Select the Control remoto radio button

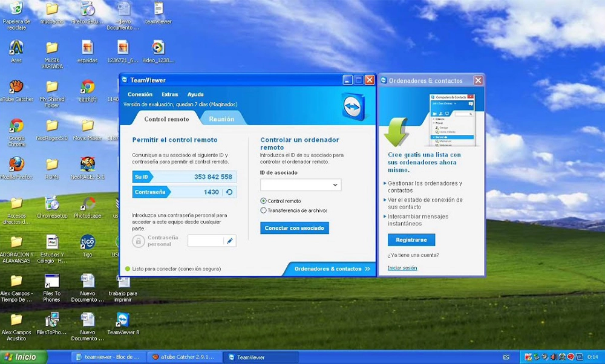pyautogui.click(x=263, y=201)
